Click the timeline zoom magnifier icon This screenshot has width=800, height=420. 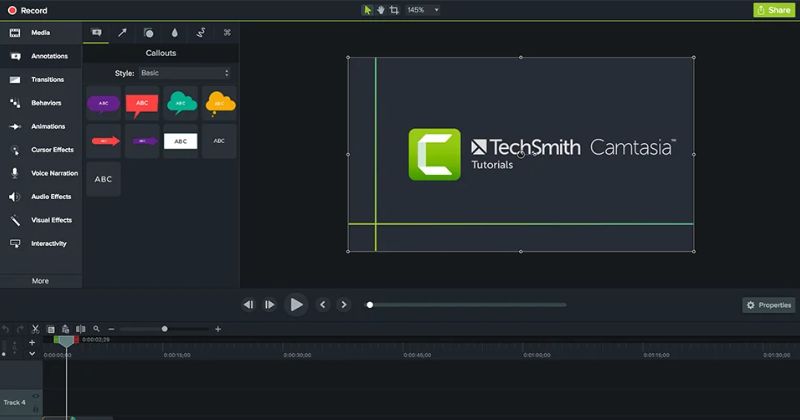pos(96,329)
